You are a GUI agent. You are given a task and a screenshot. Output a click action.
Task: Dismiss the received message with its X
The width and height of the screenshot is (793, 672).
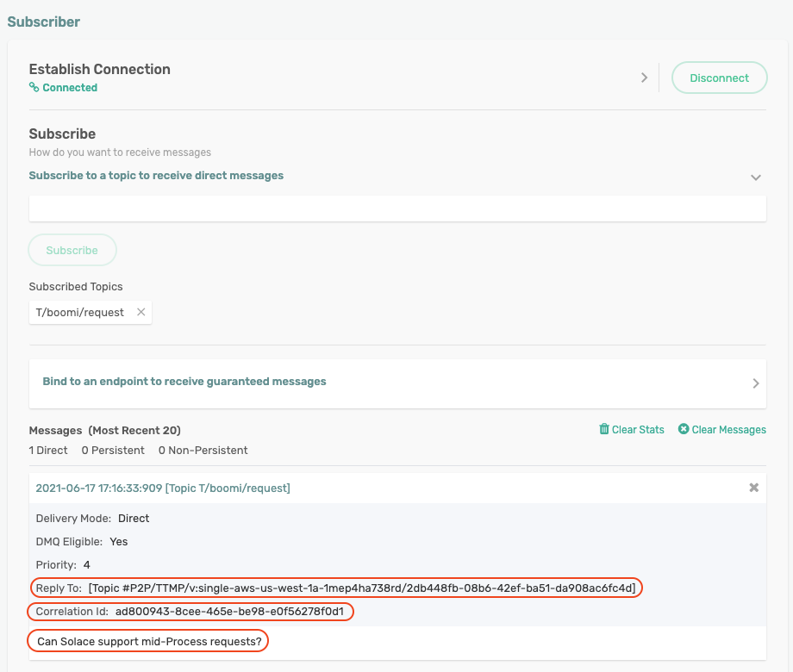point(753,488)
